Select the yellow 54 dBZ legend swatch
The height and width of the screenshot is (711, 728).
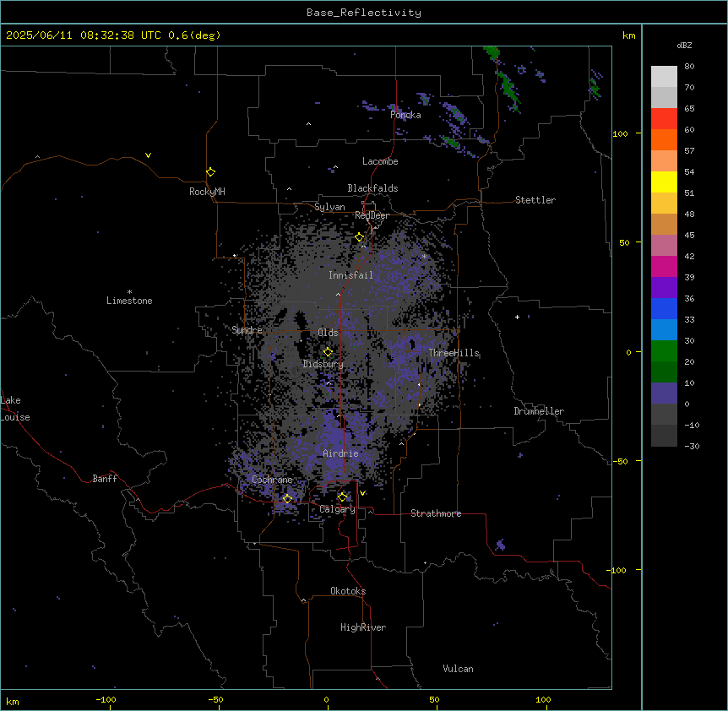[664, 182]
